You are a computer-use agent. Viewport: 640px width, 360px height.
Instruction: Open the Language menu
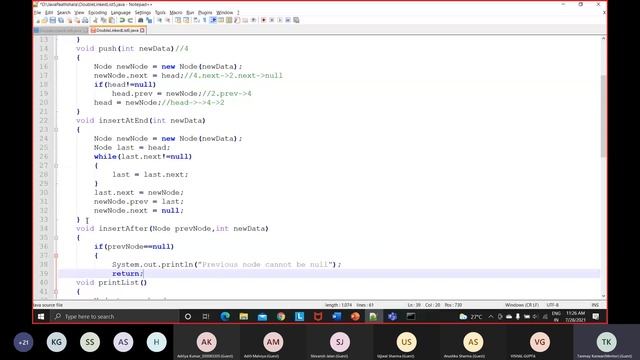click(121, 13)
